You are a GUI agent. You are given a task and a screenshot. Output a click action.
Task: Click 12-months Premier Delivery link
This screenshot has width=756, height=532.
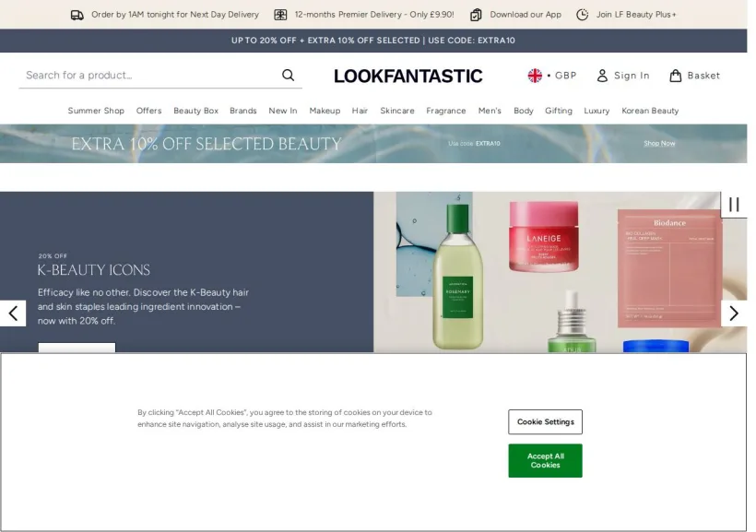tap(374, 15)
